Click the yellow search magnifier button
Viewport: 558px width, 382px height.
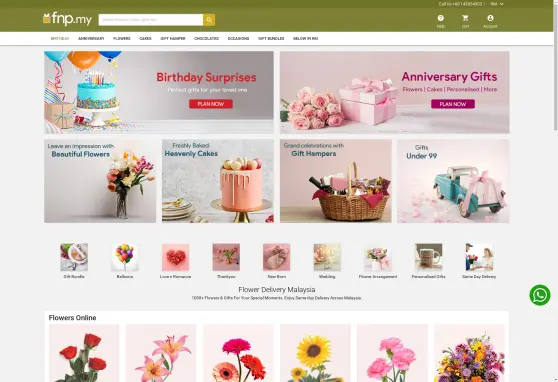209,20
